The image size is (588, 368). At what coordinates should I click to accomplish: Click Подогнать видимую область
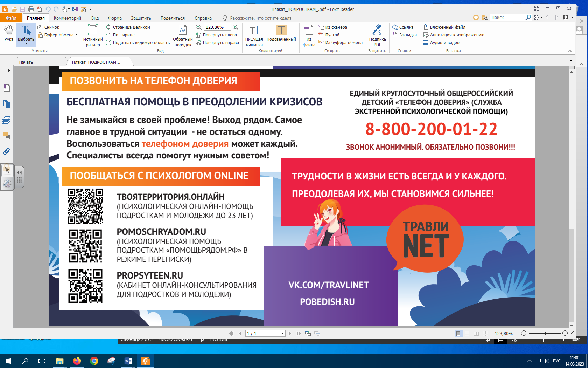tap(138, 42)
